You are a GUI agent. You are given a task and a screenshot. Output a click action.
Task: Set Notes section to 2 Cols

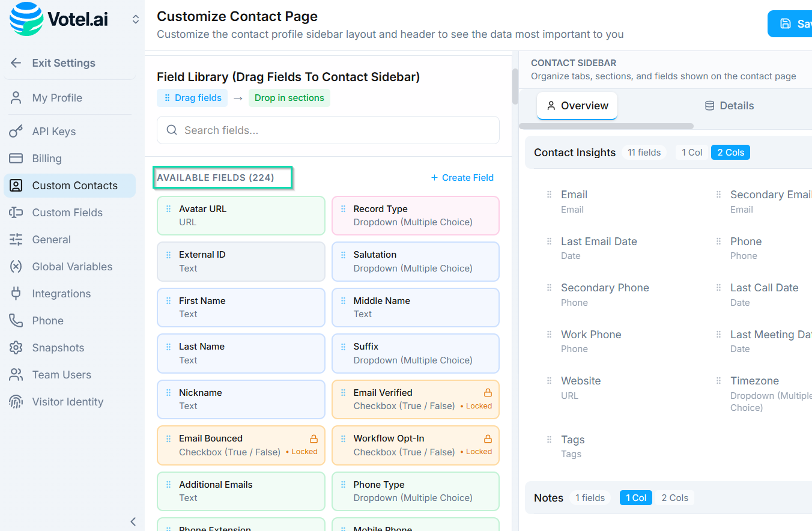coord(674,497)
